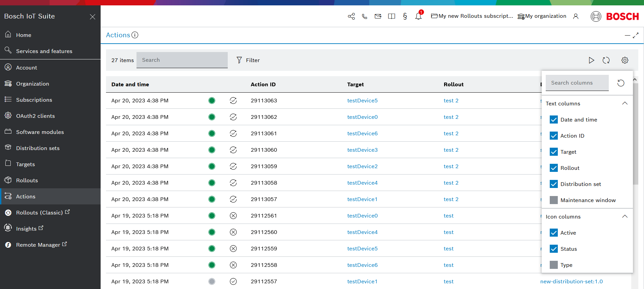Viewport: 644px width, 289px height.
Task: Open the Rollouts subscription selector
Action: (x=472, y=16)
